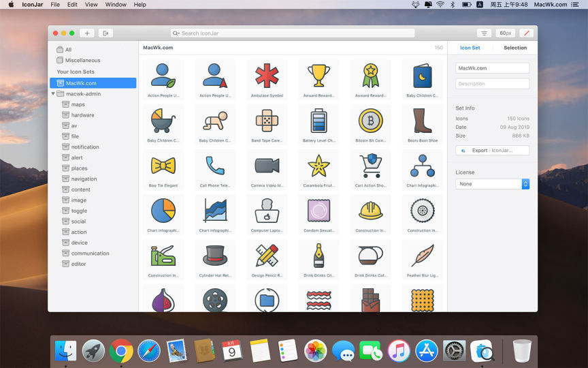Open the Window menu
The height and width of the screenshot is (368, 588).
pyautogui.click(x=116, y=5)
